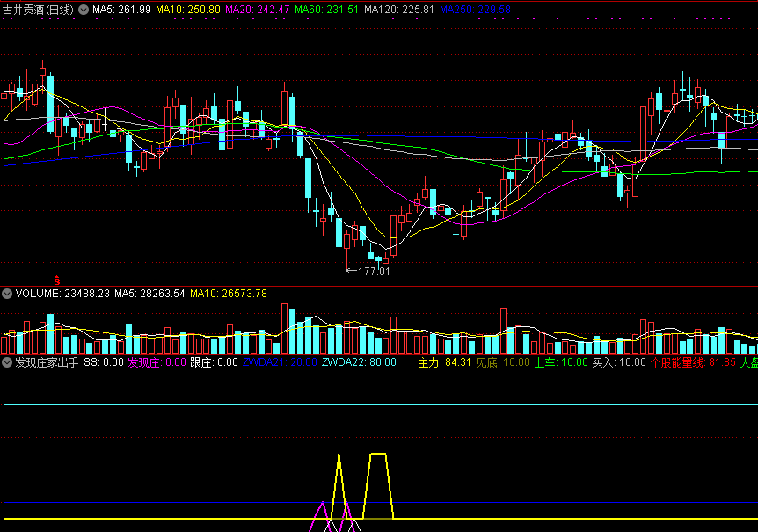Click the 个股能量线: 81.85 value
Screen dimensions: 758x532
pyautogui.click(x=693, y=362)
